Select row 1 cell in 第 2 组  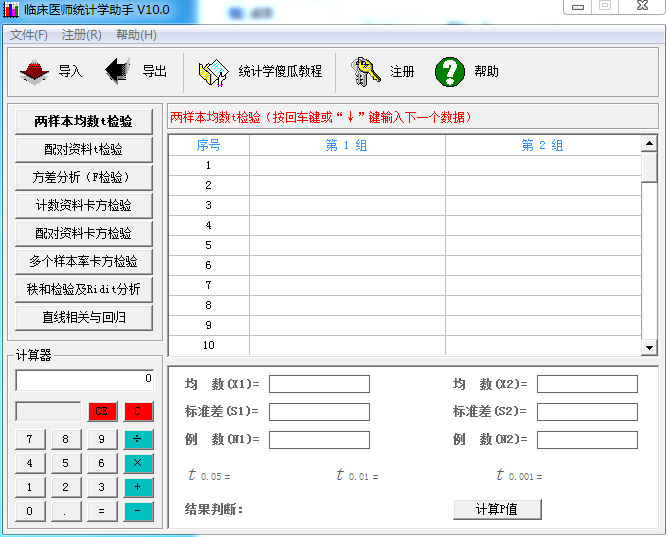[x=543, y=165]
